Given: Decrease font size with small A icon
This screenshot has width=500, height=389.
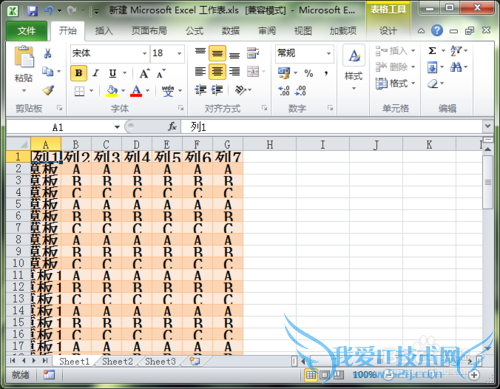Looking at the screenshot, I should pos(161,74).
